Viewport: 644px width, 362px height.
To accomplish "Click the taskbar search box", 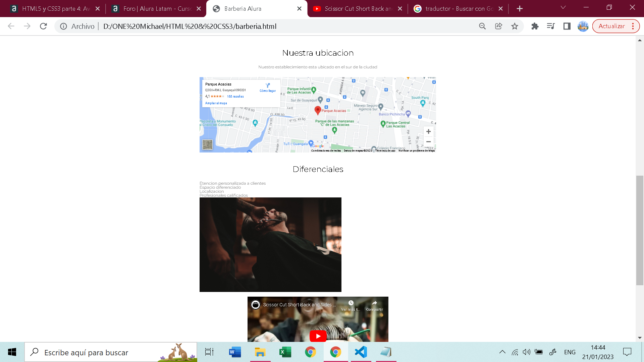I will pos(111,352).
